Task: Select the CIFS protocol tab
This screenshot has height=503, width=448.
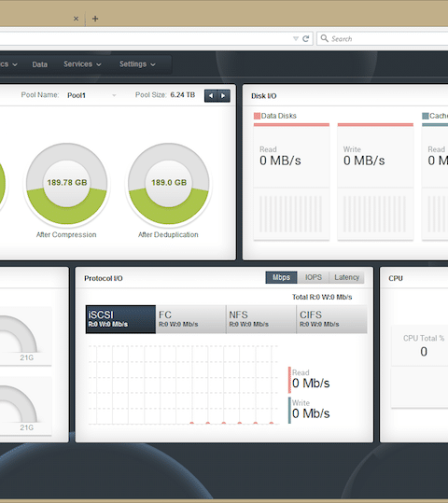Action: pyautogui.click(x=332, y=319)
